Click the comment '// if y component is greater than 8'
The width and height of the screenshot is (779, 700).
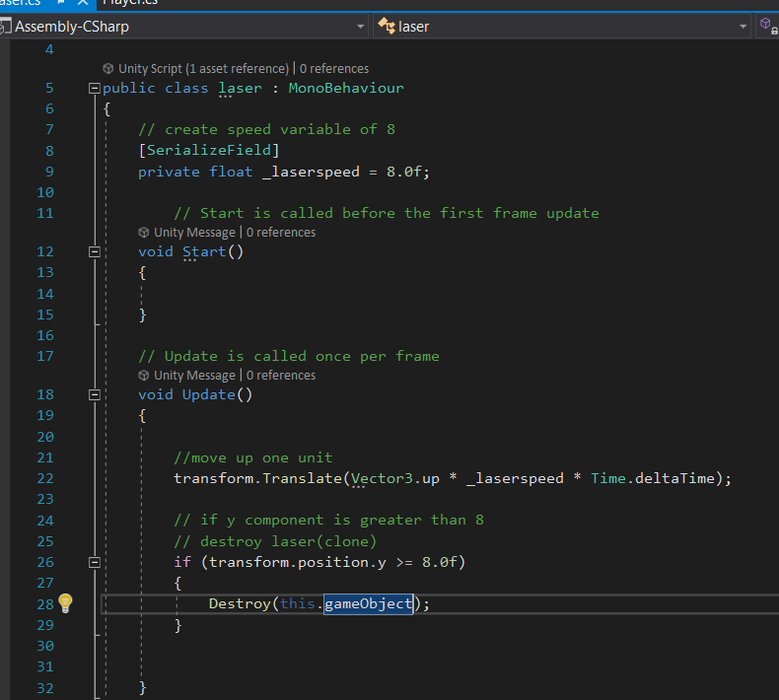point(329,521)
